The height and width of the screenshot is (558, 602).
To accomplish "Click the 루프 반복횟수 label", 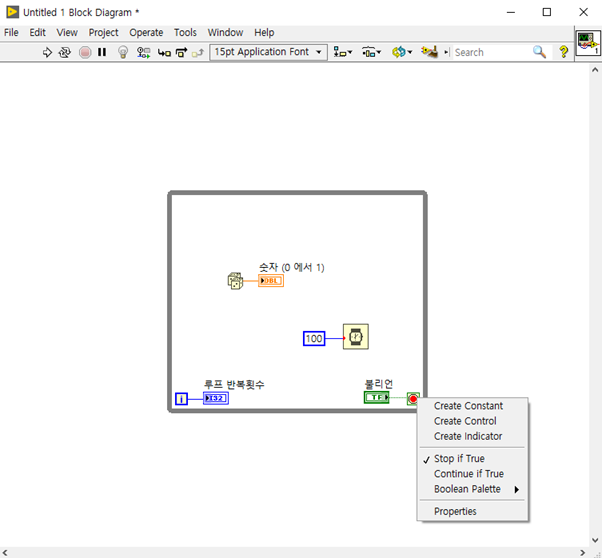I will (234, 384).
